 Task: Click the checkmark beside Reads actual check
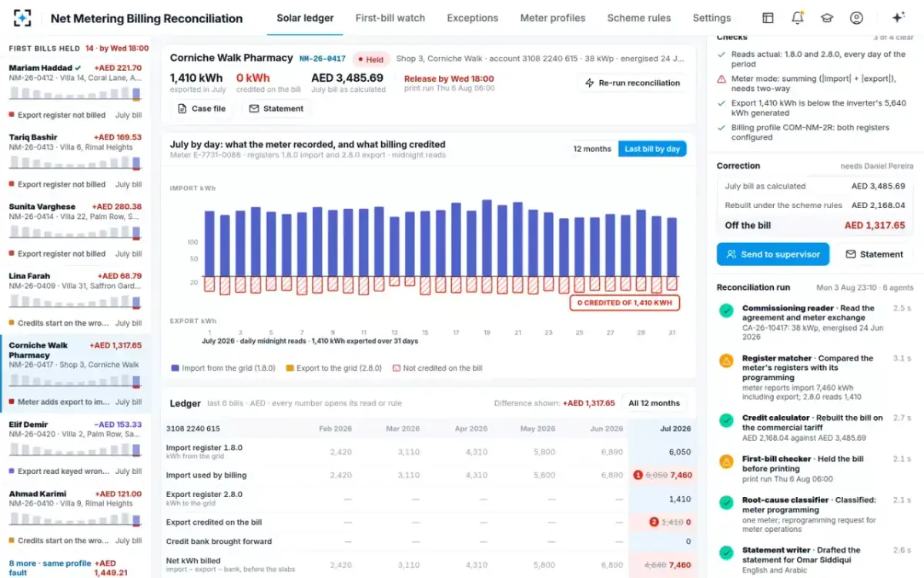point(721,55)
